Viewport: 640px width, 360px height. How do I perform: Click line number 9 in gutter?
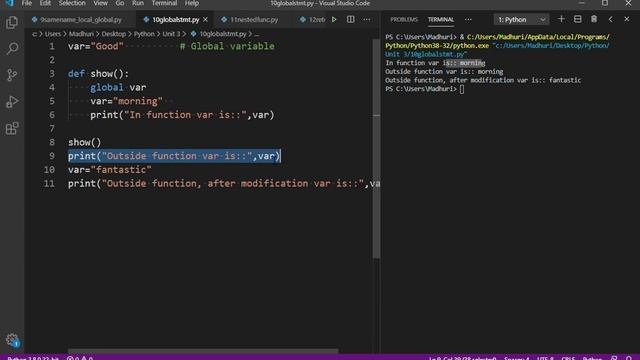51,156
